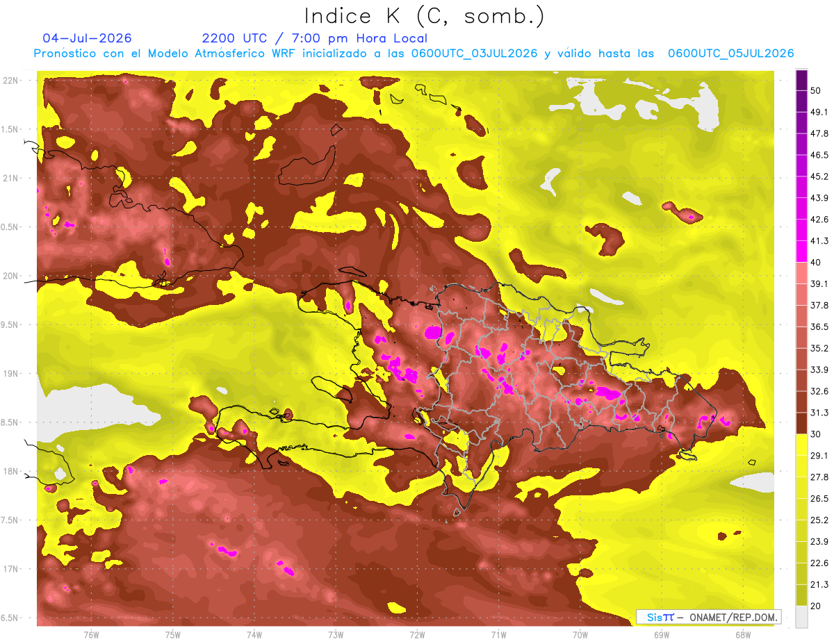Click the "76W" longitude axis label
The width and height of the screenshot is (834, 644).
91,635
